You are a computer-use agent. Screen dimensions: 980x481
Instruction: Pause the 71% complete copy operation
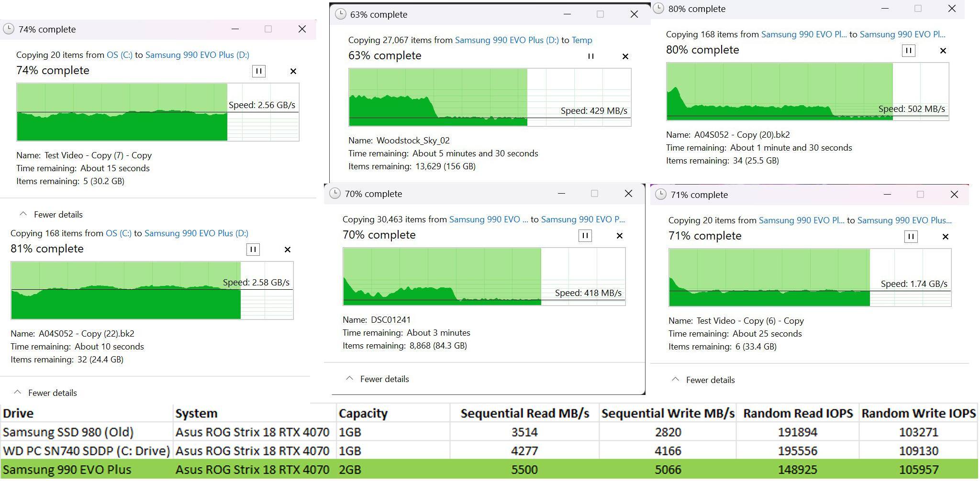(x=911, y=237)
